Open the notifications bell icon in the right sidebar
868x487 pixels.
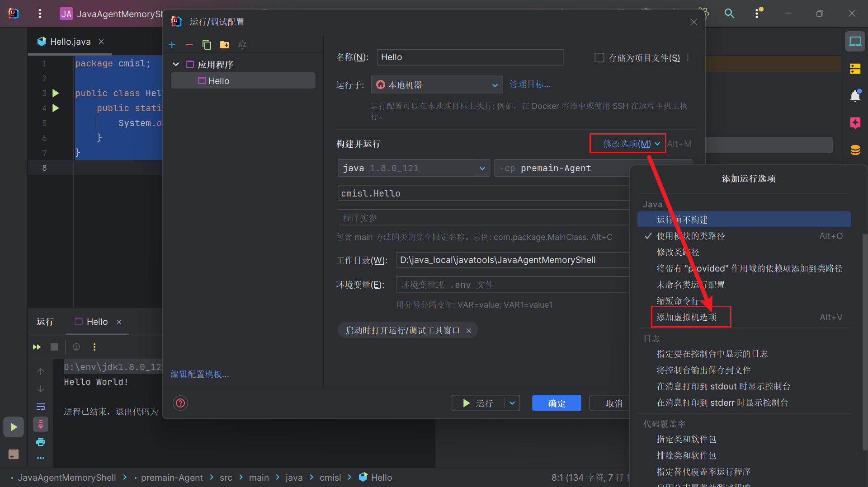point(855,96)
